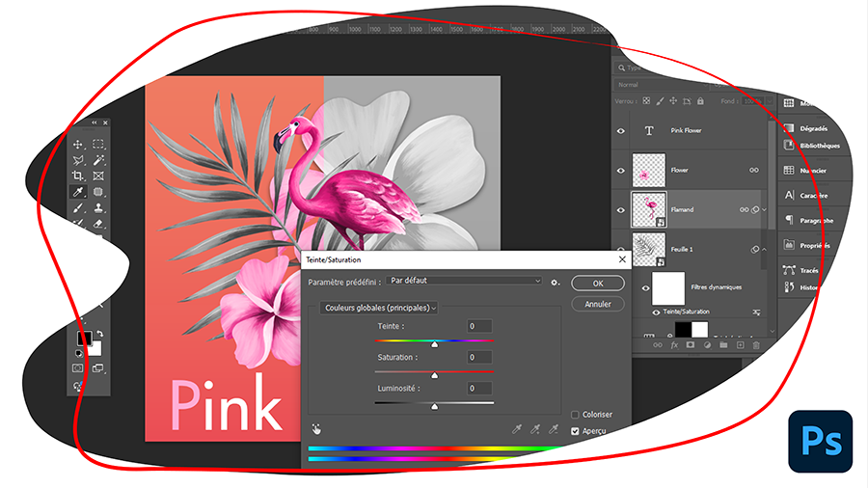Select the Crop tool

(78, 176)
